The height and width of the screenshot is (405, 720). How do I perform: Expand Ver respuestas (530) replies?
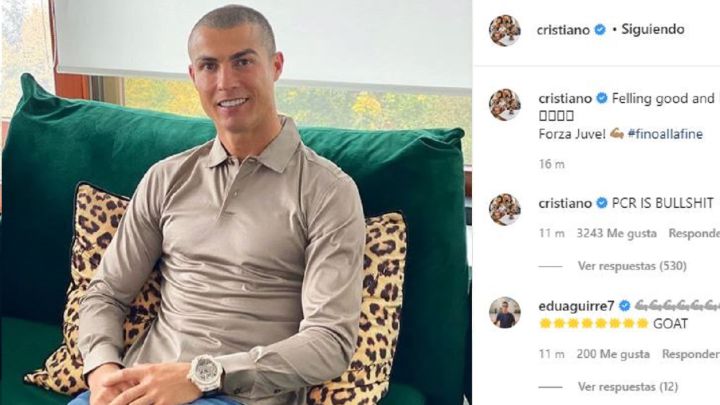pos(632,266)
